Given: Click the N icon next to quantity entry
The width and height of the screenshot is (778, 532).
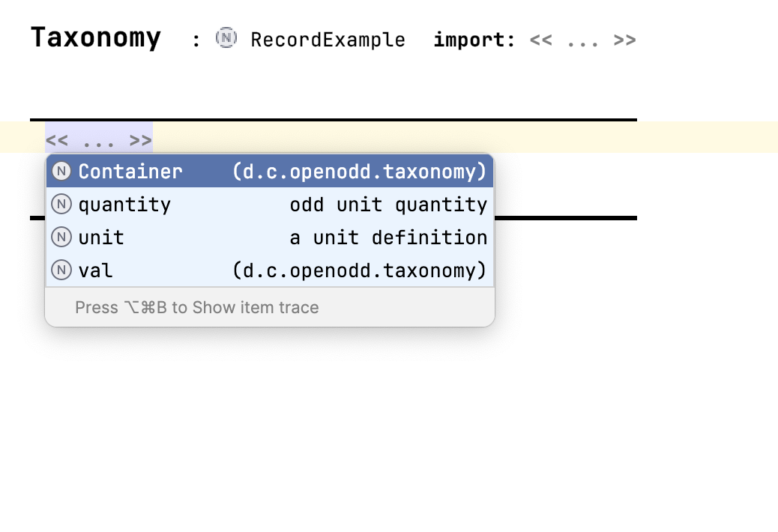Looking at the screenshot, I should coord(61,204).
